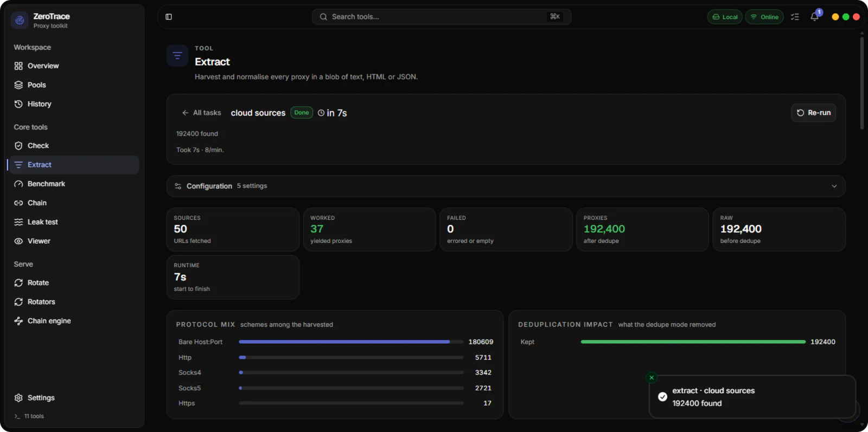Click the 'Took 7s · 8/min.' text
The width and height of the screenshot is (868, 432).
click(200, 150)
